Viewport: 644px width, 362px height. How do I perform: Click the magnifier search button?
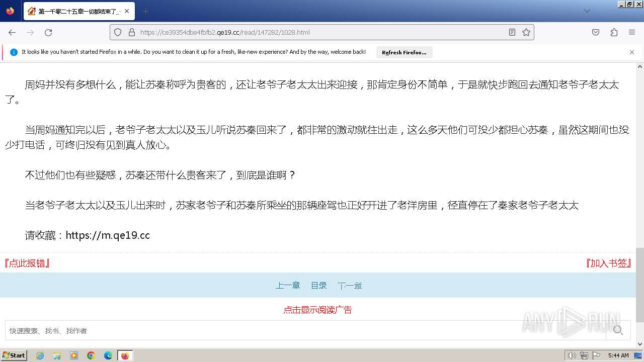coord(618,330)
